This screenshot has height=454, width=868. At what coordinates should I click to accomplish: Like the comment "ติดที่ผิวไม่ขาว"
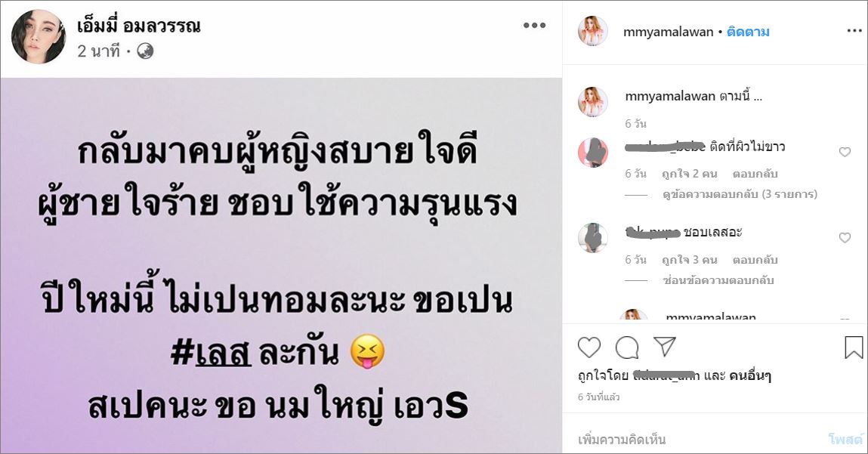(845, 152)
